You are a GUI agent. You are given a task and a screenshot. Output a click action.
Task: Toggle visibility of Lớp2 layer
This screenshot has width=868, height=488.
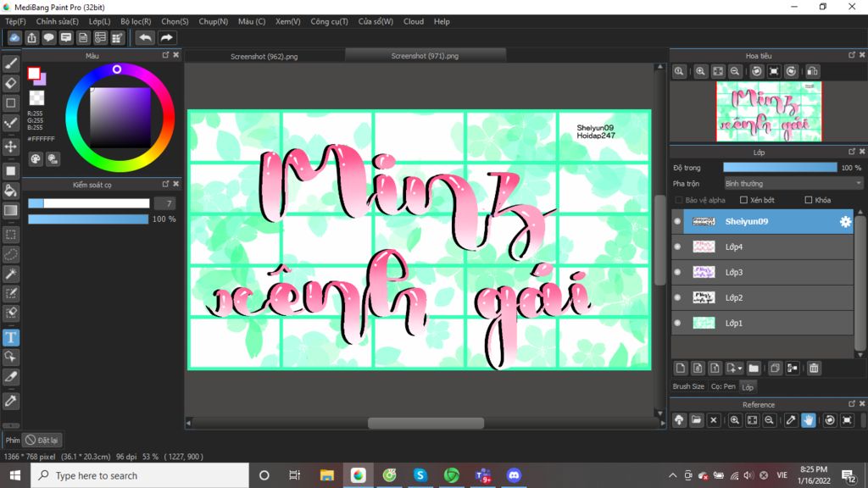point(677,297)
